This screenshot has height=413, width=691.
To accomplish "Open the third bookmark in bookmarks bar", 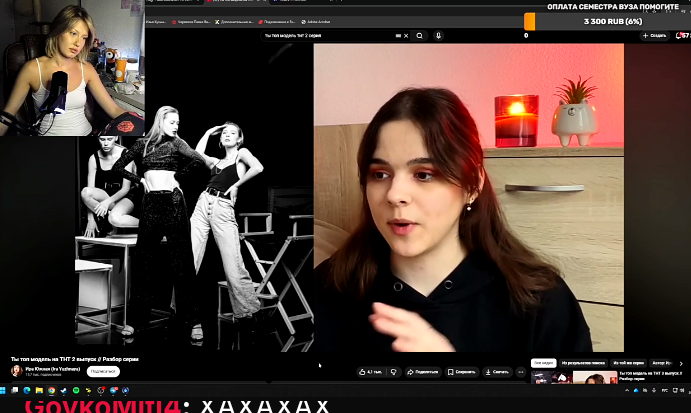I will (235, 22).
